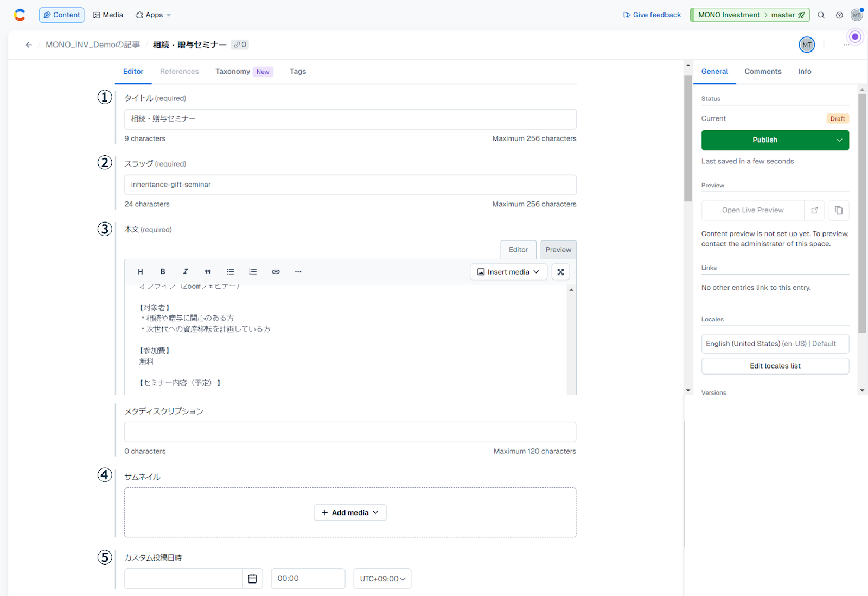Click Open Live Preview button

(752, 210)
